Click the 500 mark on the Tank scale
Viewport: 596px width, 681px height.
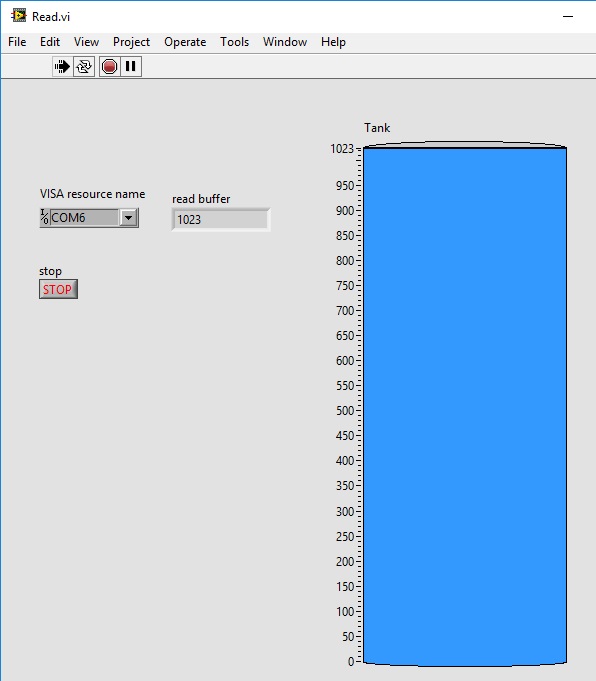click(345, 410)
